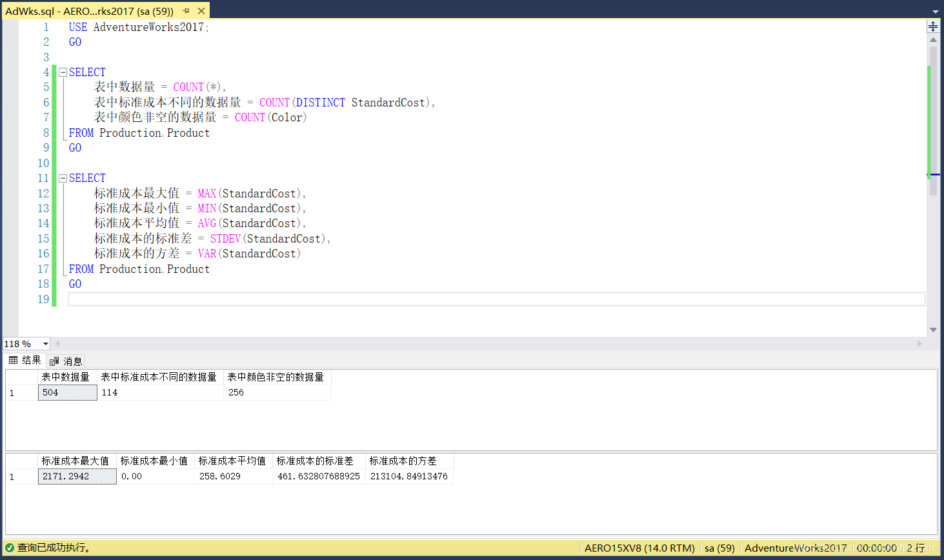This screenshot has width=944, height=560.
Task: Click the server AERO15XV8 (14.0 RTM) status entry
Action: [639, 548]
